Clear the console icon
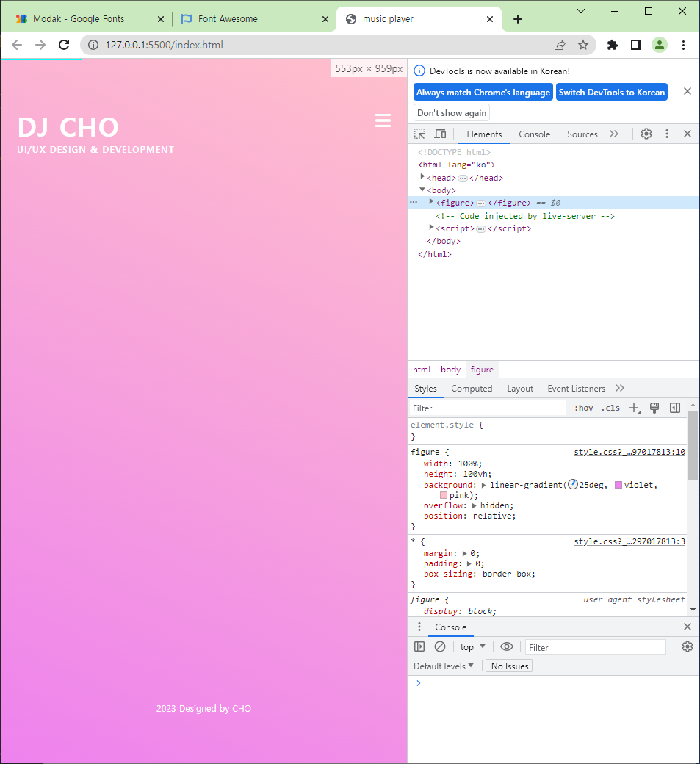Viewport: 700px width, 764px height. coord(440,646)
